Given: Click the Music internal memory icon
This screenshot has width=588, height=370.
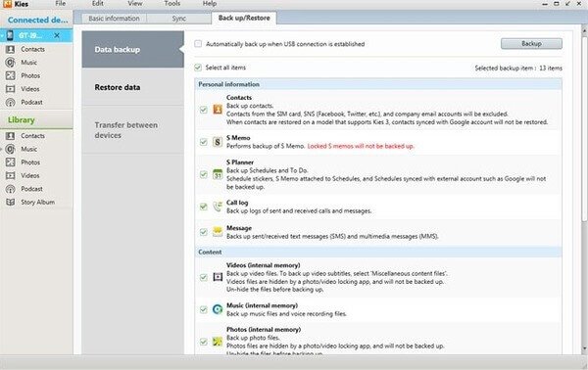Looking at the screenshot, I should coord(218,309).
